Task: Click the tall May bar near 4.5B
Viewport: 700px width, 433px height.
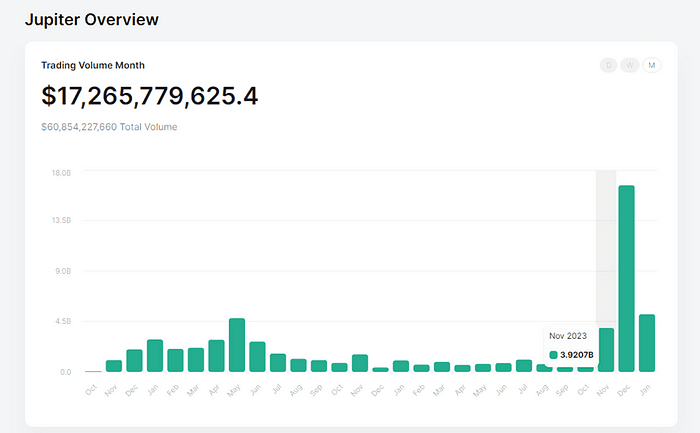Action: 237,345
